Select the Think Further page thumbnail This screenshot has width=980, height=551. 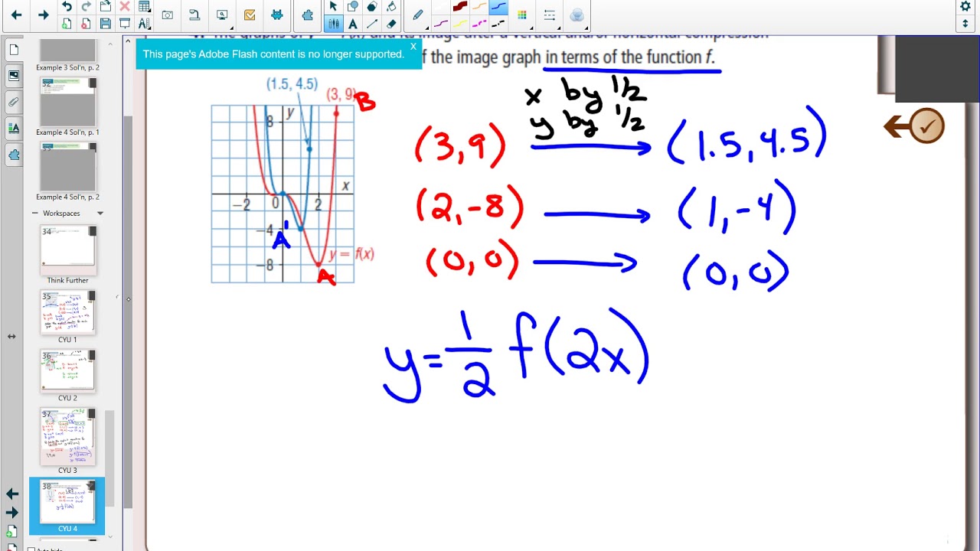[x=68, y=250]
